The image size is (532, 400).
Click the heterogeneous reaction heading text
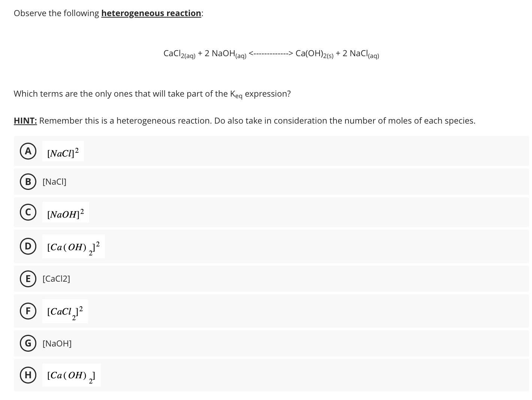(x=151, y=13)
